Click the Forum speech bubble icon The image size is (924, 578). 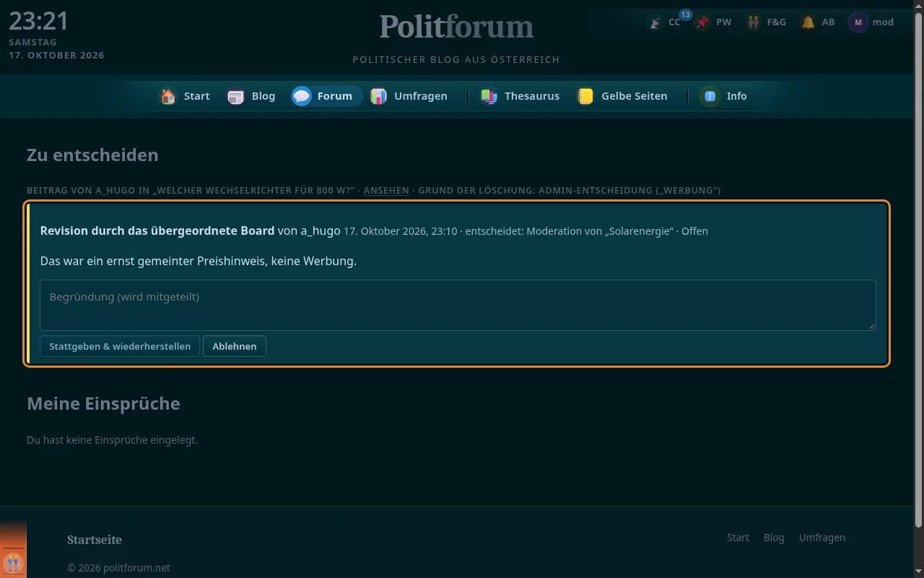pos(302,96)
